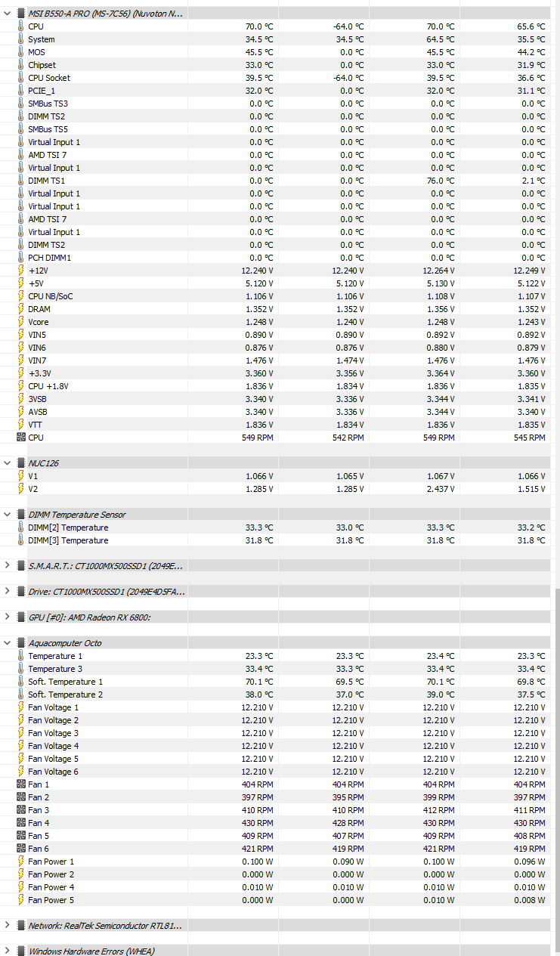Expand the Windows Hardware Errors (WHEA) section
This screenshot has height=956, width=560.
pyautogui.click(x=8, y=951)
